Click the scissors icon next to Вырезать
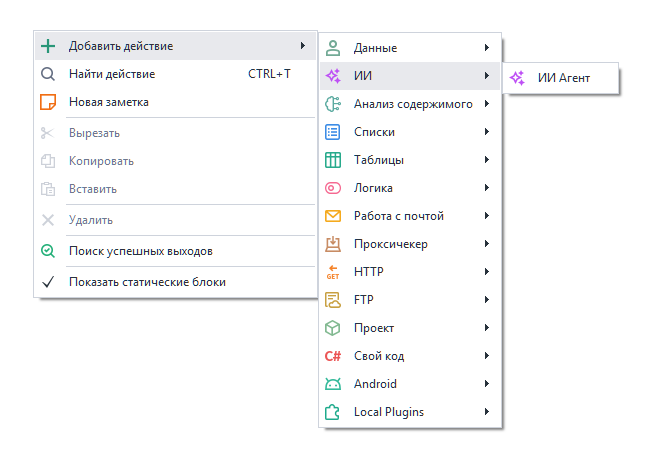The height and width of the screenshot is (465, 645). click(47, 133)
